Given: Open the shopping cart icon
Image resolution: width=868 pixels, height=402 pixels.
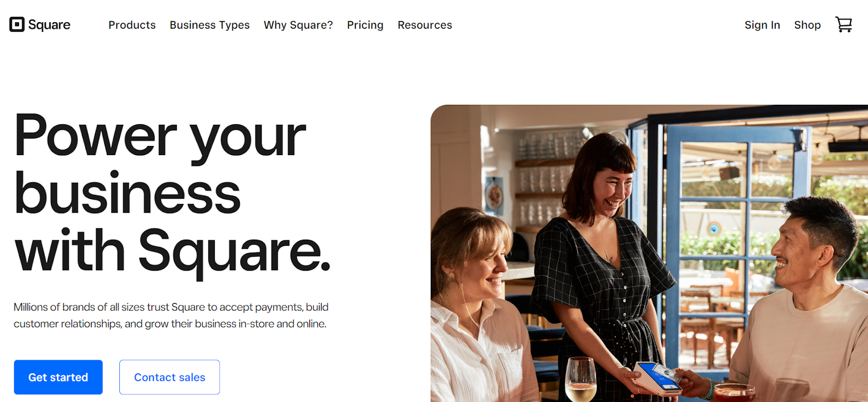Looking at the screenshot, I should 844,24.
